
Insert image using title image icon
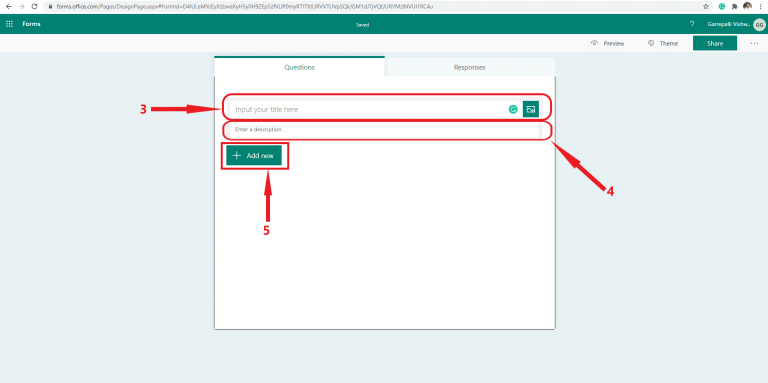530,109
